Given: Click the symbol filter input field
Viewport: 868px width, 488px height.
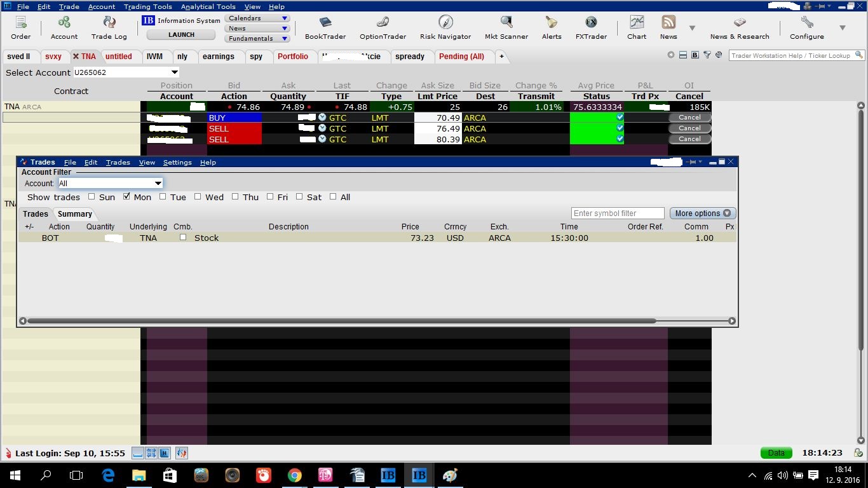Looking at the screenshot, I should pos(618,213).
